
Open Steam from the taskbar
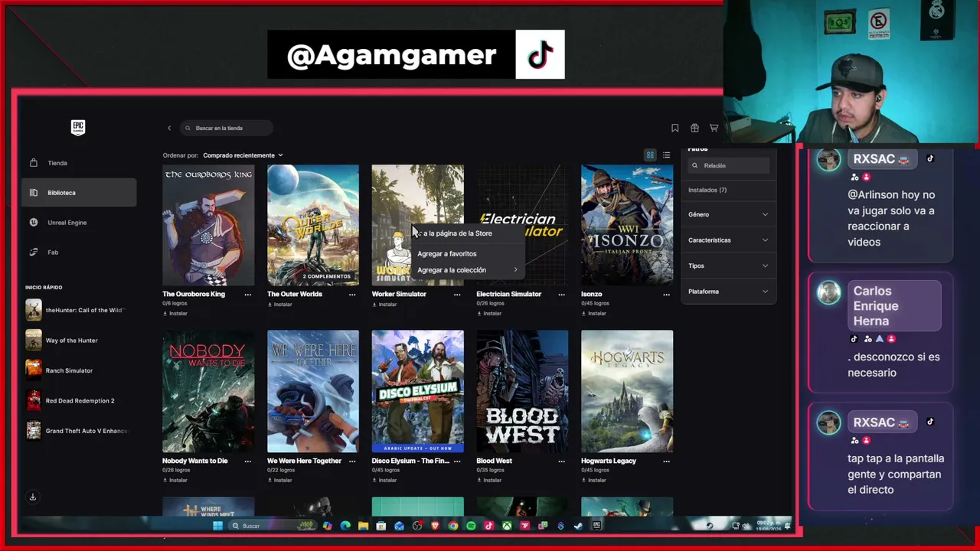(578, 526)
